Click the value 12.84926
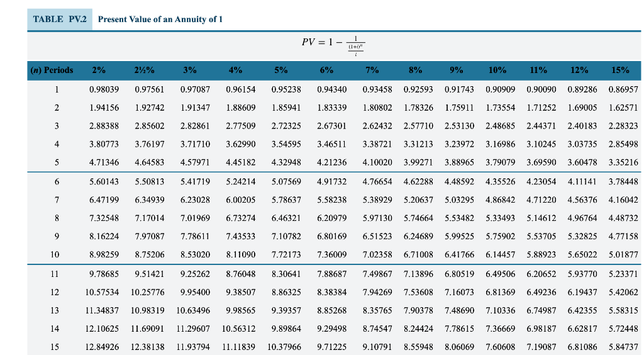The image size is (644, 355). (102, 347)
